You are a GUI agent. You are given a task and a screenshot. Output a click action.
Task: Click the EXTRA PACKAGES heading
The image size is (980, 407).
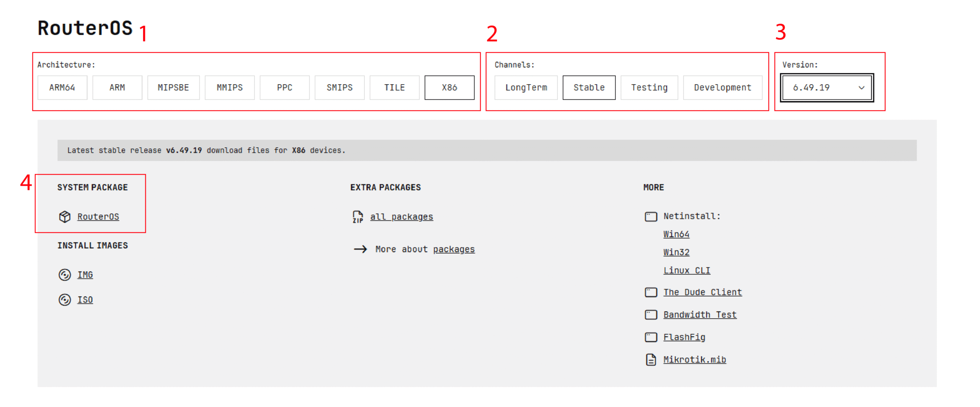385,187
